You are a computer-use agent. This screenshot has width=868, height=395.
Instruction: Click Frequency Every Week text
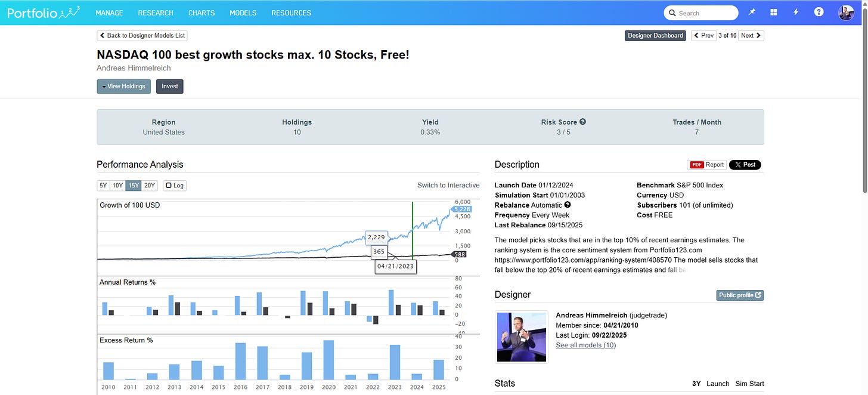532,215
